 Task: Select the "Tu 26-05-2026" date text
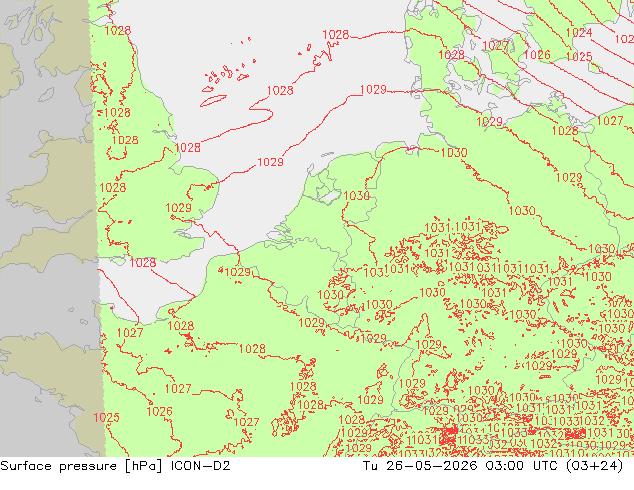click(x=420, y=466)
